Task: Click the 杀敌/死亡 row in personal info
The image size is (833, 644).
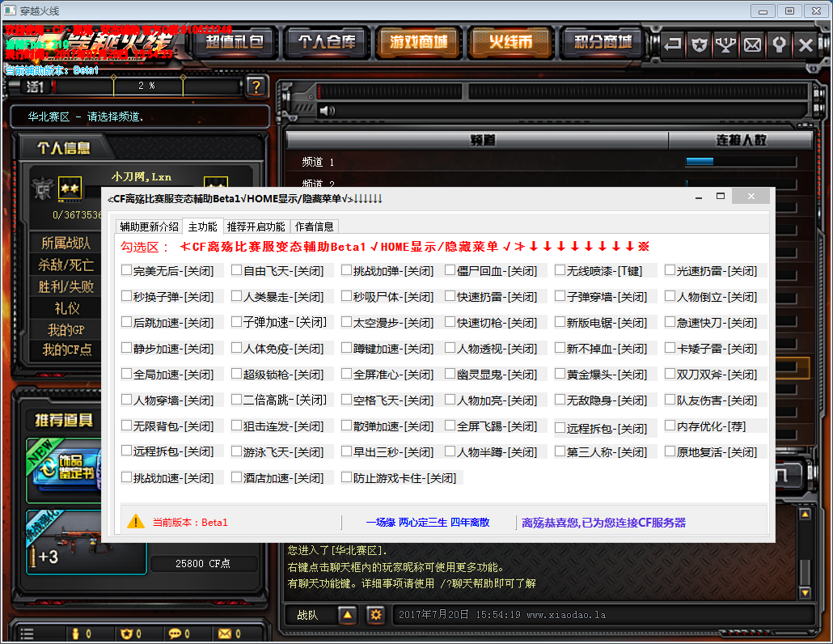Action: 66,265
